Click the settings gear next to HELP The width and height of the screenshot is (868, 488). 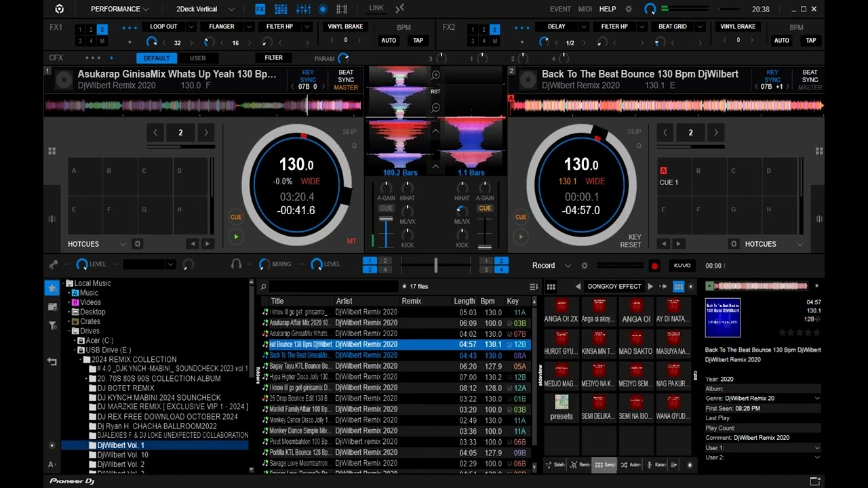(629, 9)
